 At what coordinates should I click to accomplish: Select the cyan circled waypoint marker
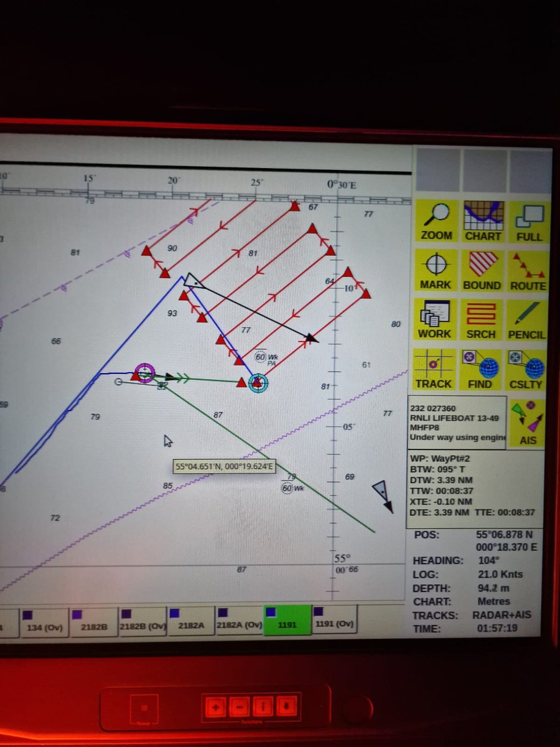click(x=258, y=383)
